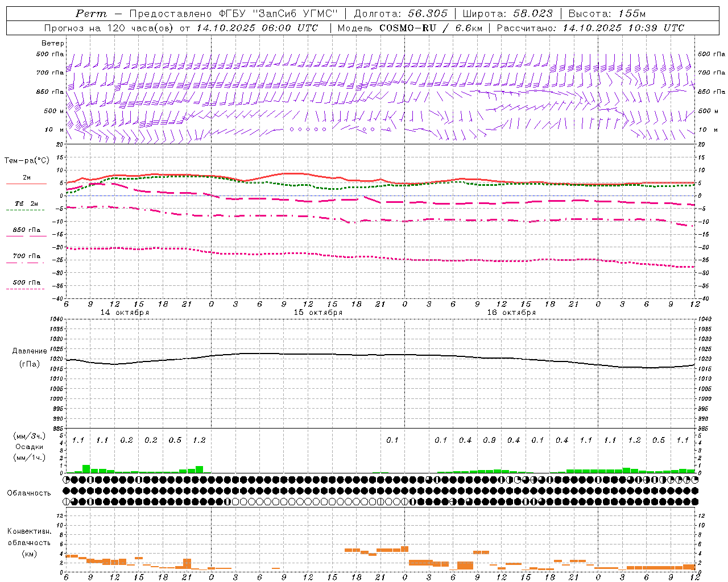Click the "14 октября" date label
The image size is (728, 582).
pos(125,313)
